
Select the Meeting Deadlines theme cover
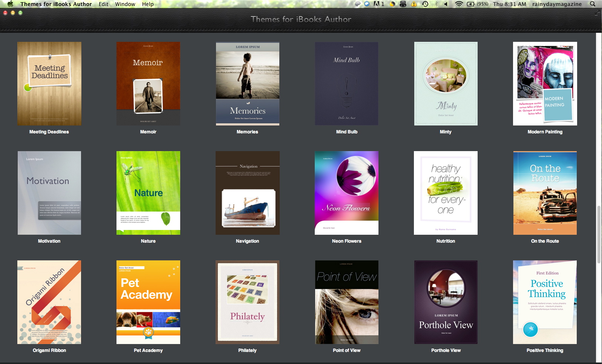point(49,84)
